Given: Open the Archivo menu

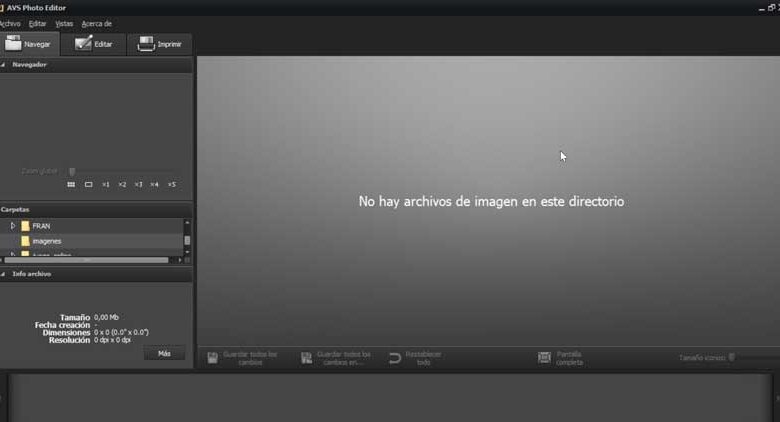Looking at the screenshot, I should click(x=10, y=23).
